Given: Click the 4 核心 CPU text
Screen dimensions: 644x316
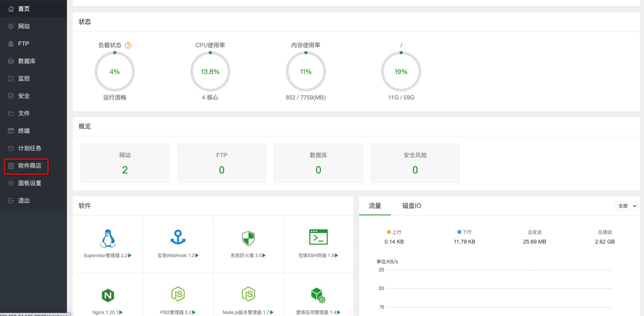Looking at the screenshot, I should coord(210,98).
